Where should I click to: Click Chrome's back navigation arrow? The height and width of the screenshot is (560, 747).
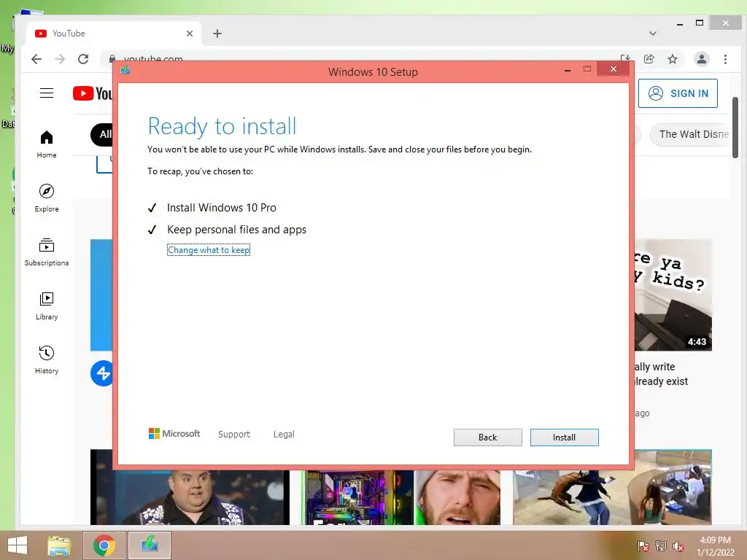click(36, 59)
